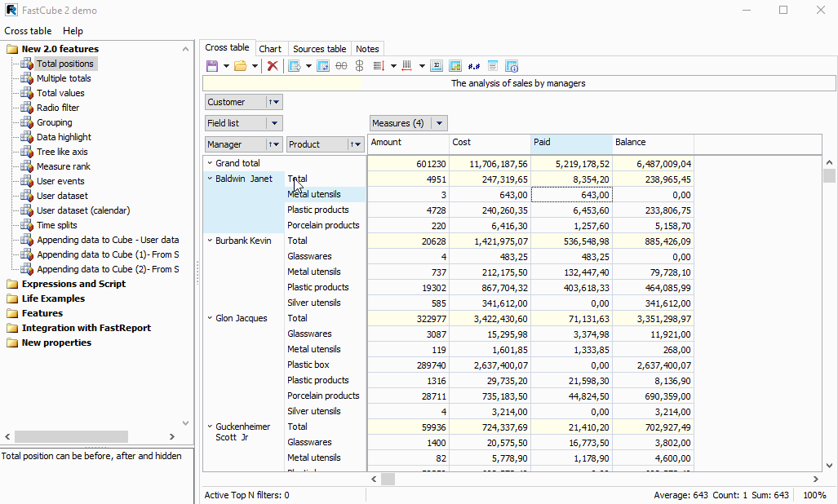The height and width of the screenshot is (504, 838).
Task: Select the Multiple totals tree item
Action: tap(64, 78)
